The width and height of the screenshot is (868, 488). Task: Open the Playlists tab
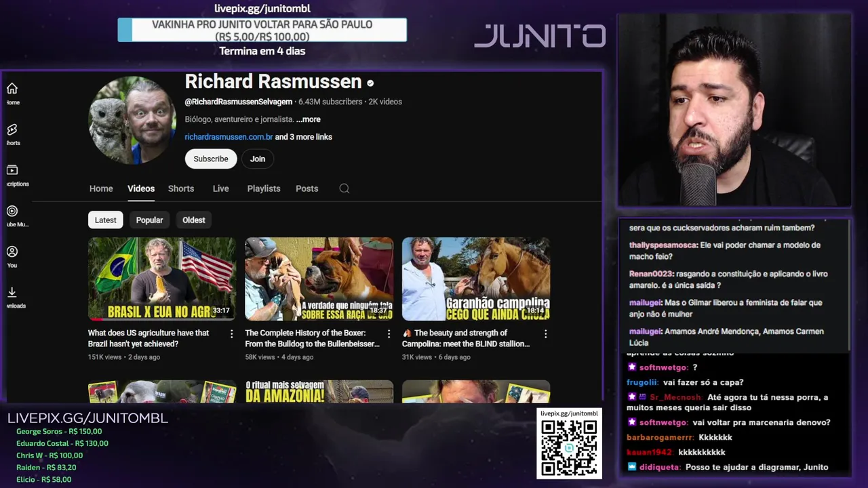[264, 188]
